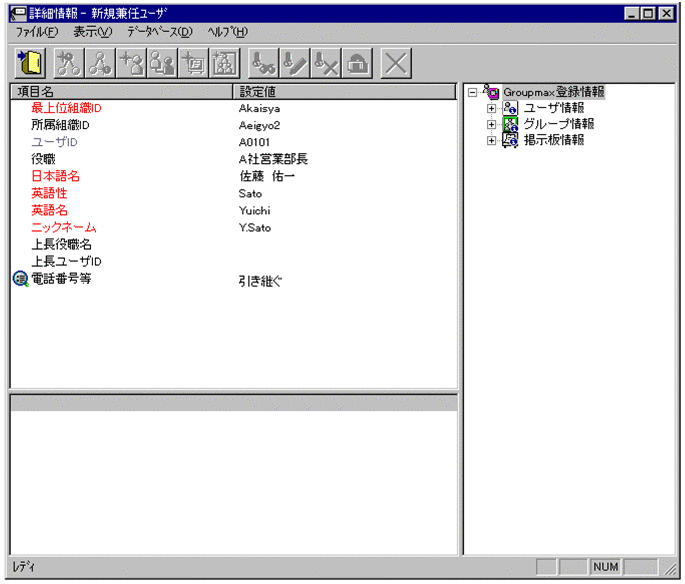Image resolution: width=685 pixels, height=584 pixels.
Task: Click the two linked users toolbar icon
Action: tap(162, 63)
